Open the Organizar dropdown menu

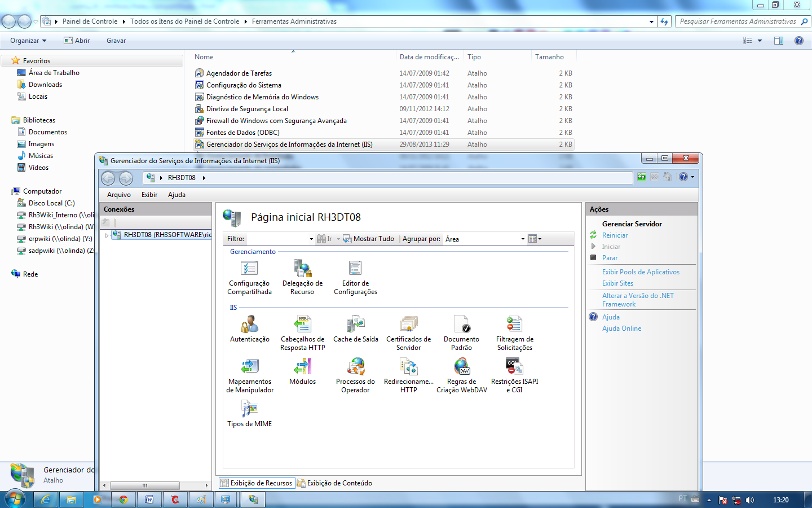[28, 41]
